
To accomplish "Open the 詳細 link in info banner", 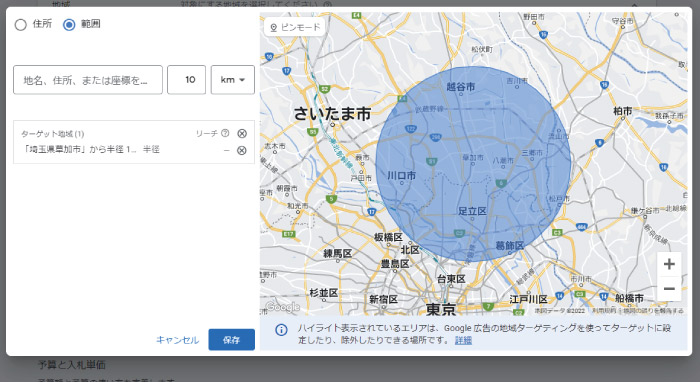I will pyautogui.click(x=463, y=340).
